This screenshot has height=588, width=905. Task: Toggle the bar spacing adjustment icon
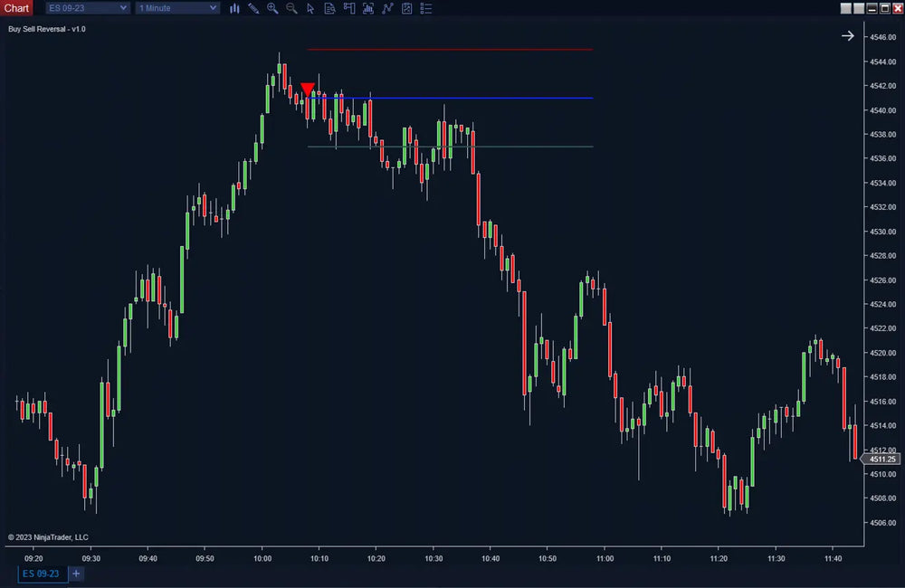(x=405, y=8)
